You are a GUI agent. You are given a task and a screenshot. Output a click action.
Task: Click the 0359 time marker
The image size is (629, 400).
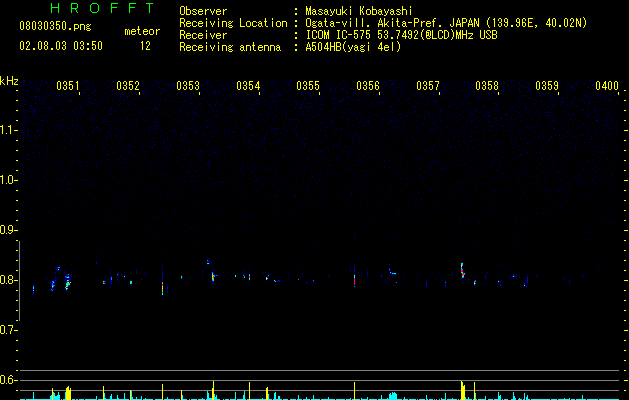coord(547,85)
